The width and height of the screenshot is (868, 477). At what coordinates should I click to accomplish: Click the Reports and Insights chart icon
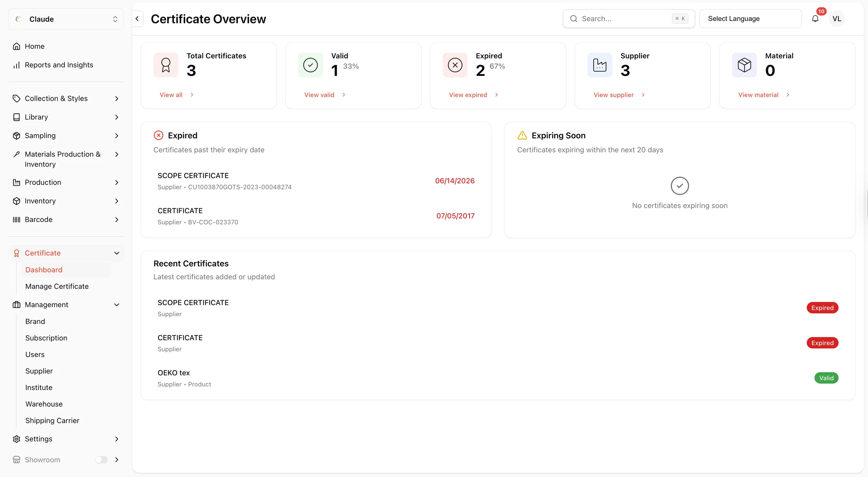pos(16,65)
